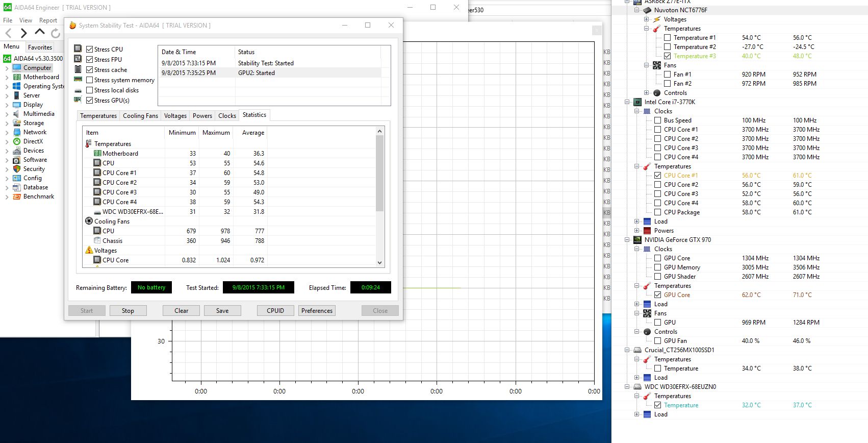Select the Operating System icon in tree
Image resolution: width=868 pixels, height=443 pixels.
(x=17, y=86)
